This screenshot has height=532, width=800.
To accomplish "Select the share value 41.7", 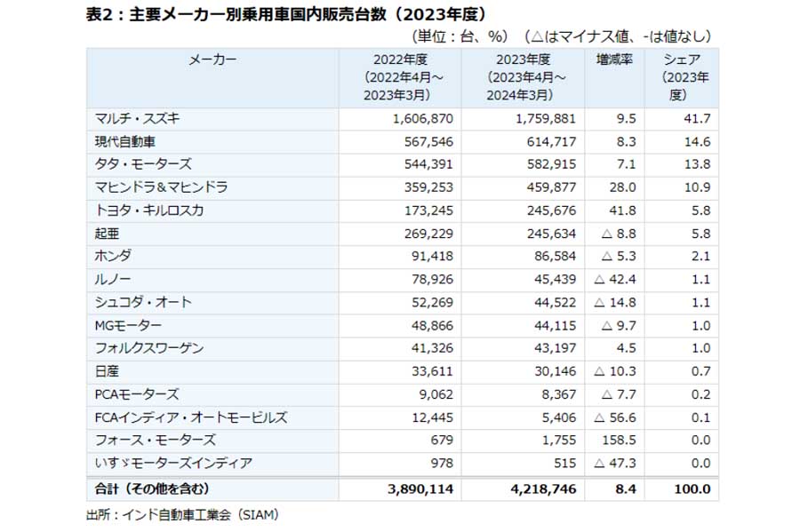I will tap(697, 119).
